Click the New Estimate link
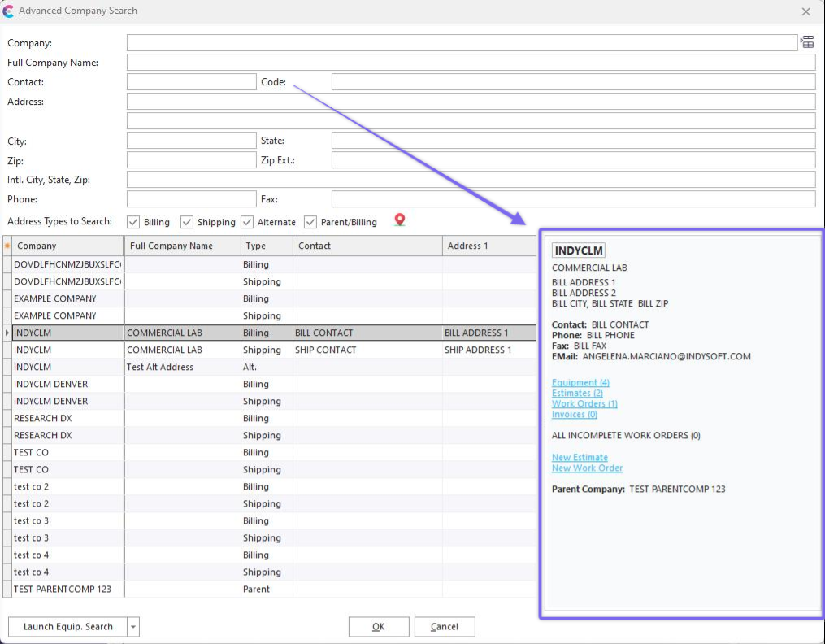This screenshot has height=644, width=825. 580,457
